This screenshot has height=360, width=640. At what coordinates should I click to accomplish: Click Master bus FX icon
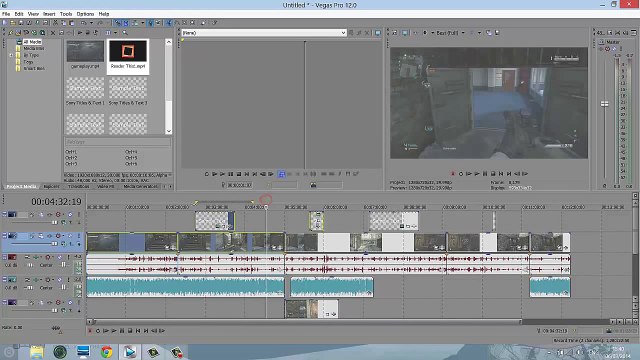pyautogui.click(x=601, y=49)
